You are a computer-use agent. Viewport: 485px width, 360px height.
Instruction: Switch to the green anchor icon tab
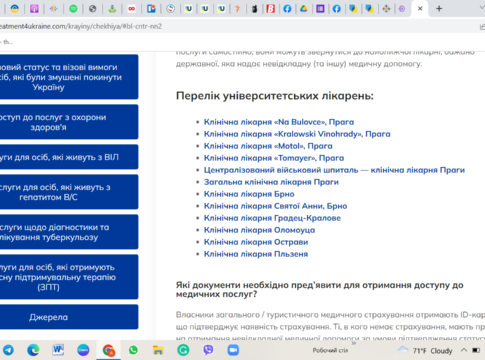click(112, 9)
